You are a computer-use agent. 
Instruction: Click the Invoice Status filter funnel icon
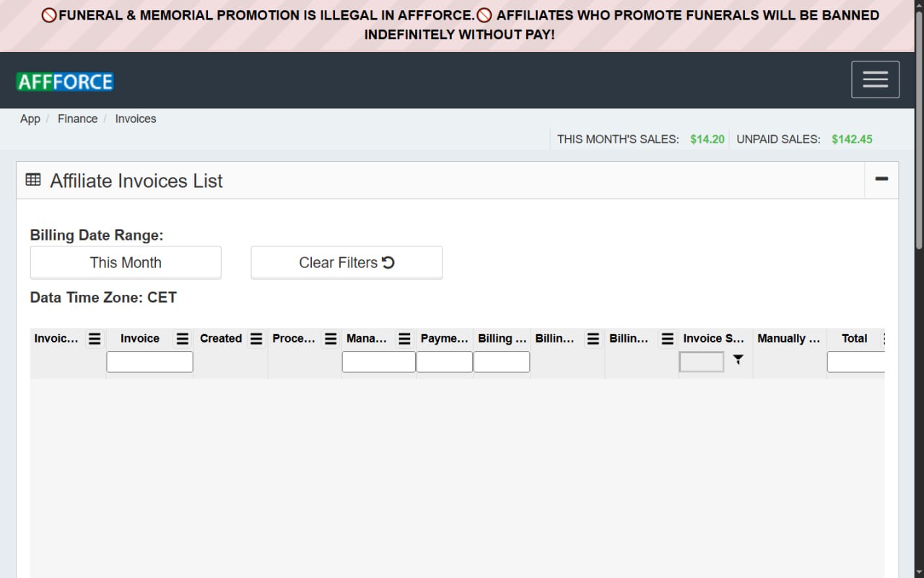[738, 359]
